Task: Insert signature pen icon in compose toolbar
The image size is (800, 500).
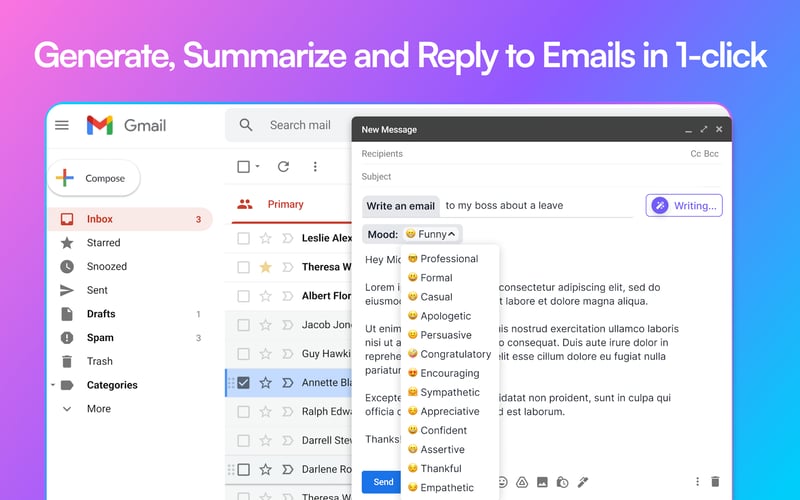Action: click(583, 482)
